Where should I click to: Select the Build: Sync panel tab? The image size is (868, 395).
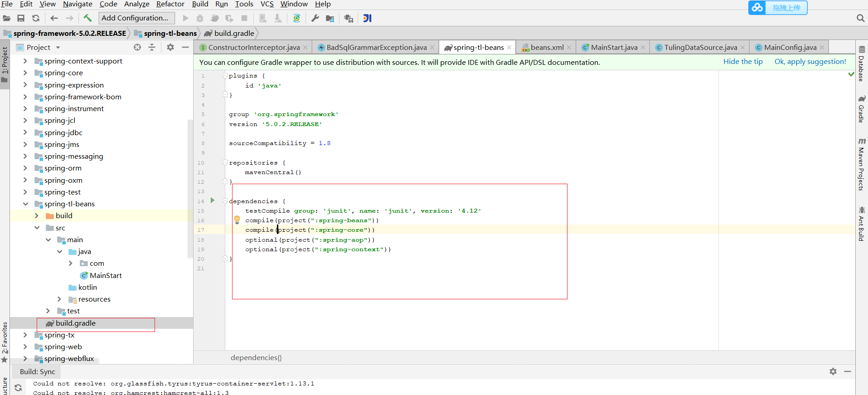click(38, 371)
